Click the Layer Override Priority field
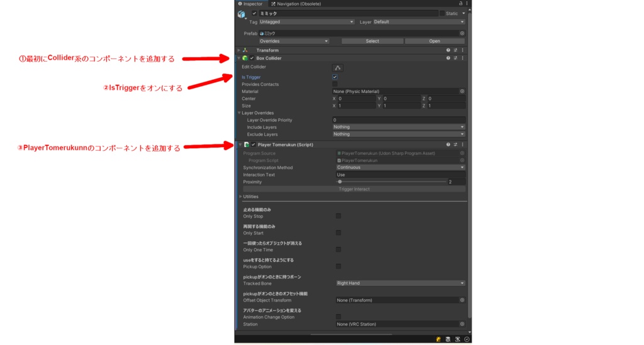This screenshot has width=644, height=345. pos(399,120)
